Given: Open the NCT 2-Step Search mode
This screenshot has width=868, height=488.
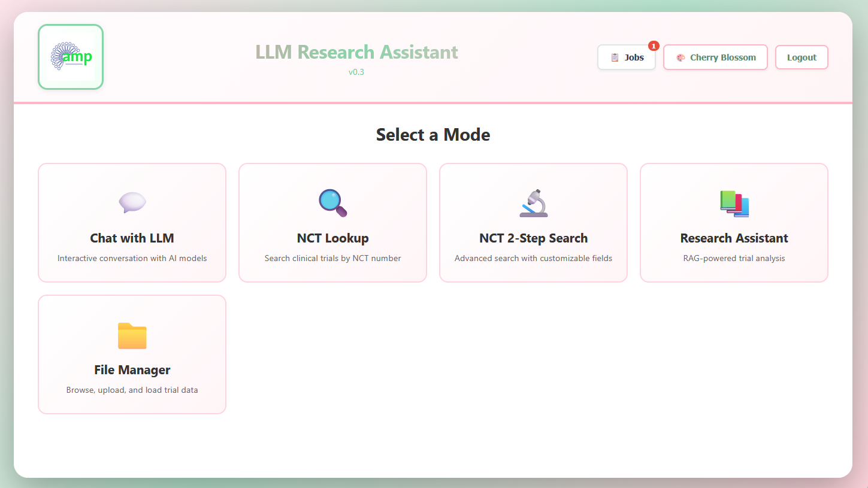Looking at the screenshot, I should [x=533, y=223].
